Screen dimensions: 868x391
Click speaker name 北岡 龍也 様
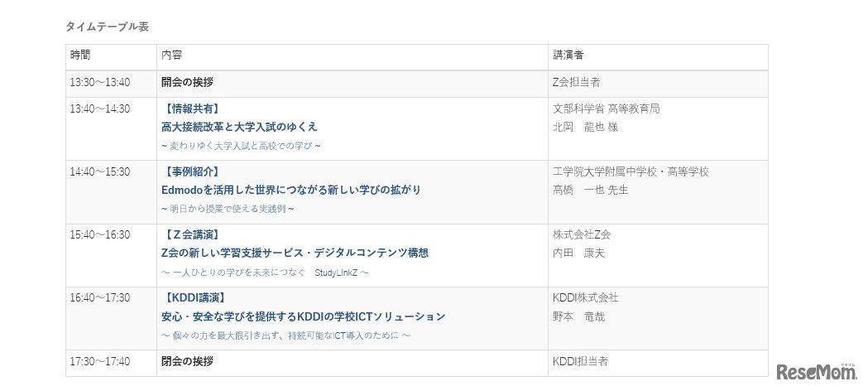(x=585, y=128)
